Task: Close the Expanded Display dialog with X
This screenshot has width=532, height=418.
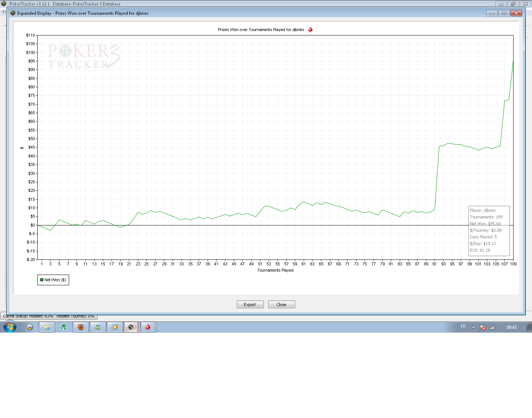Action: click(516, 13)
